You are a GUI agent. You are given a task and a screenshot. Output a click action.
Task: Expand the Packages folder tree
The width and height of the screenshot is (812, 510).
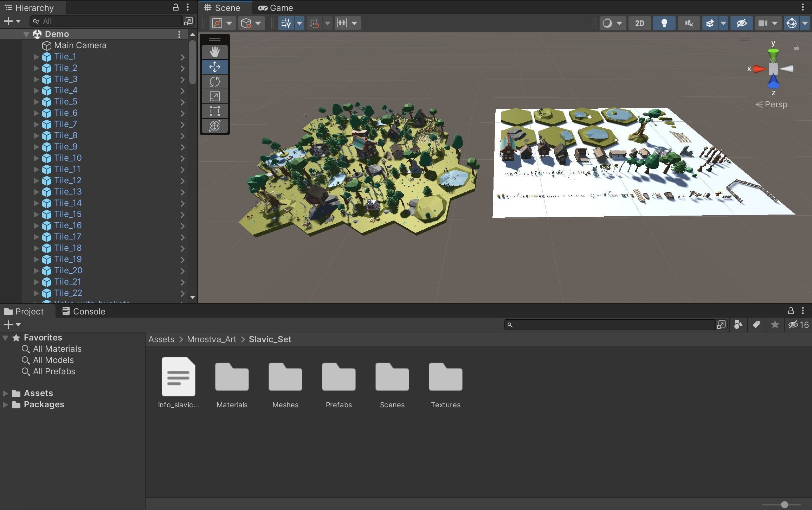pos(5,404)
